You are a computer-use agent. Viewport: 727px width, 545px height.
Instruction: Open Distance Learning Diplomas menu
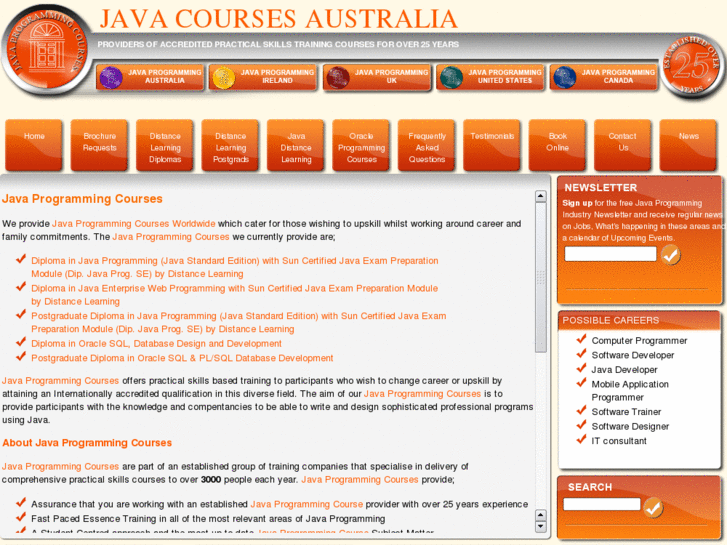165,146
